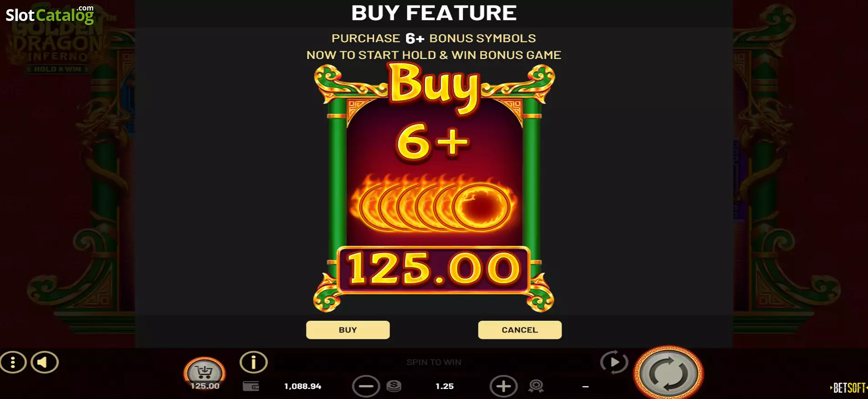Increase bet with the plus button
The width and height of the screenshot is (868, 399).
click(503, 386)
